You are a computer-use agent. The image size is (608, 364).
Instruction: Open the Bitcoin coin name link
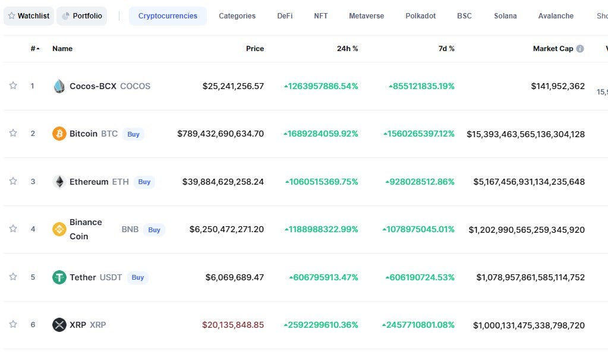(83, 134)
